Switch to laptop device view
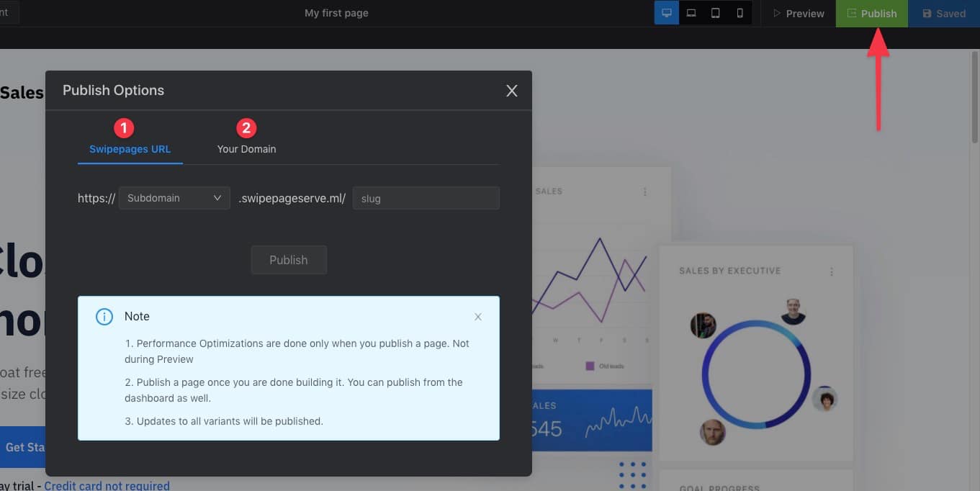The image size is (980, 491). 691,13
